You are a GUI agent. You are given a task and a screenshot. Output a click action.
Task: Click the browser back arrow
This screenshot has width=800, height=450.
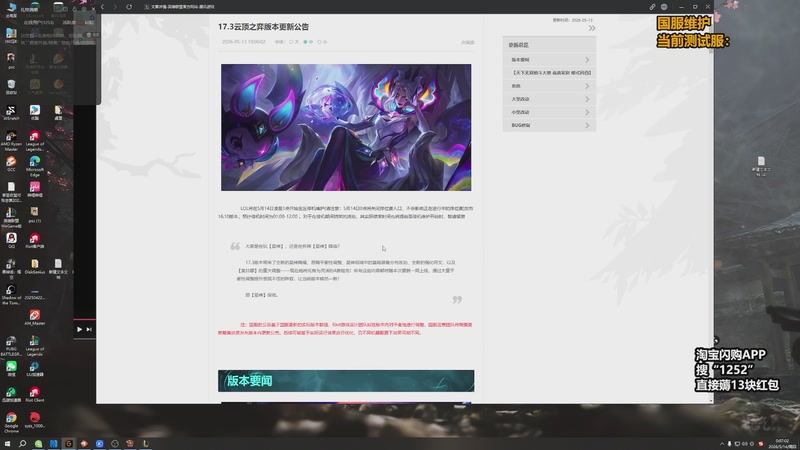point(103,7)
